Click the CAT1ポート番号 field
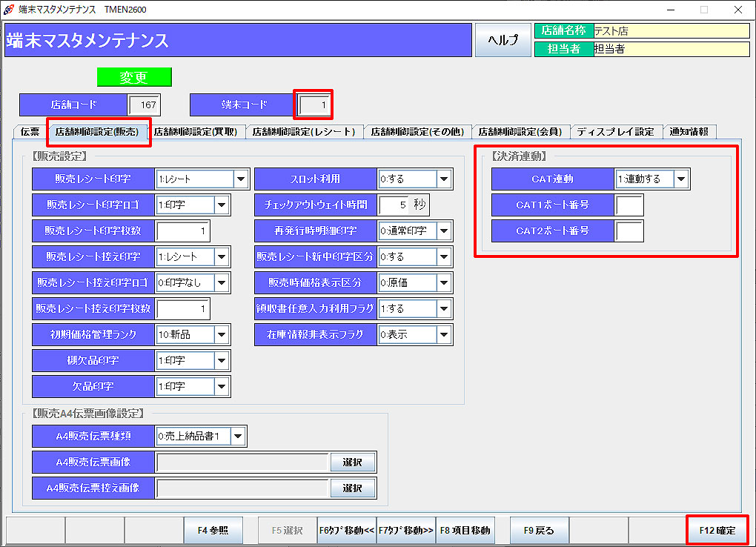Viewport: 756px width, 547px height. pyautogui.click(x=629, y=205)
